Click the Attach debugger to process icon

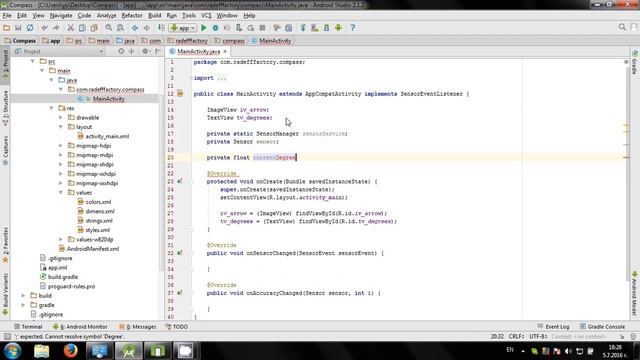pyautogui.click(x=239, y=28)
